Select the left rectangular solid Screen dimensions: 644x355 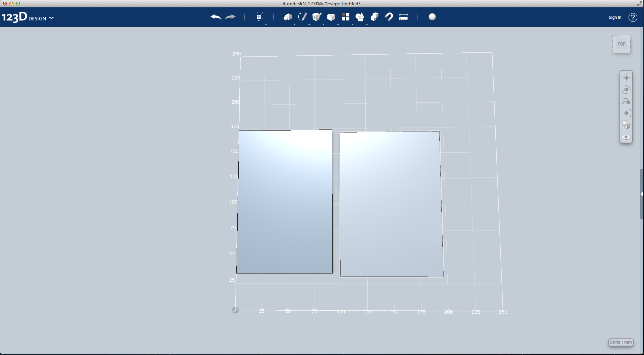(x=285, y=201)
